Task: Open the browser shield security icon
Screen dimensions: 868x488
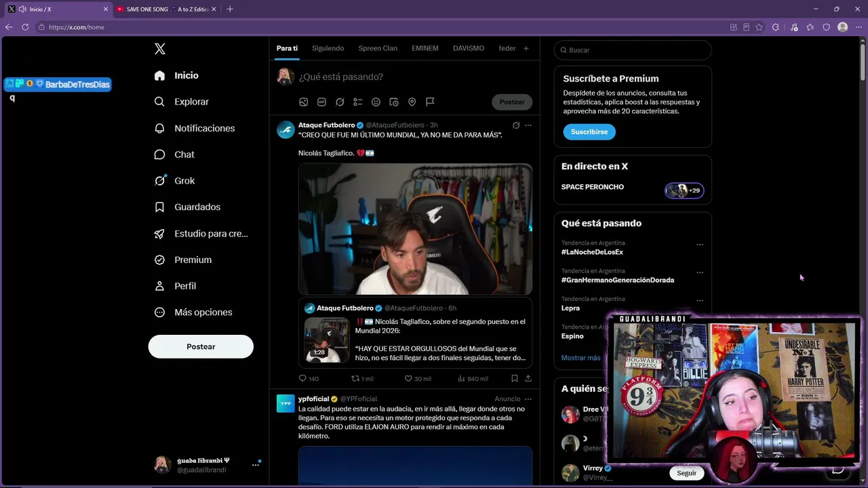Action: coord(827,27)
